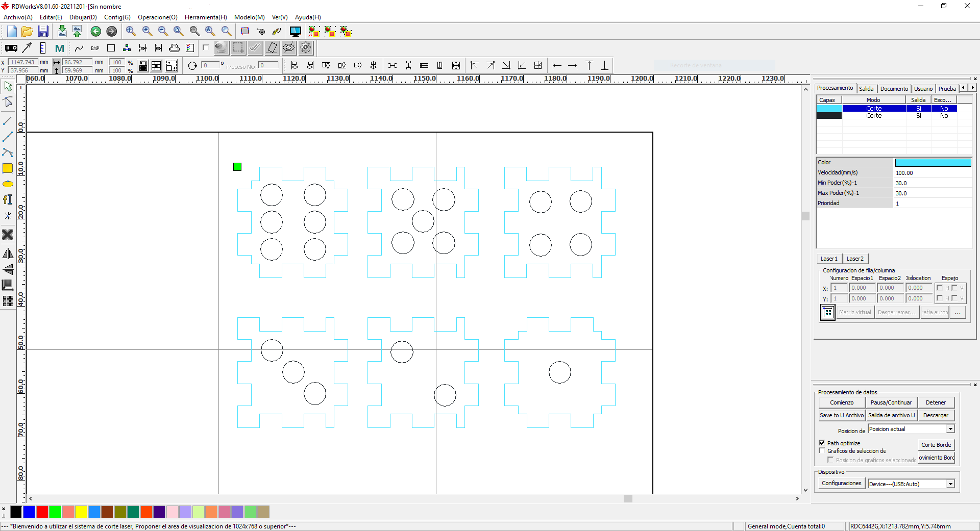Toggle the Path optimize checkbox
The height and width of the screenshot is (531, 980).
(822, 443)
